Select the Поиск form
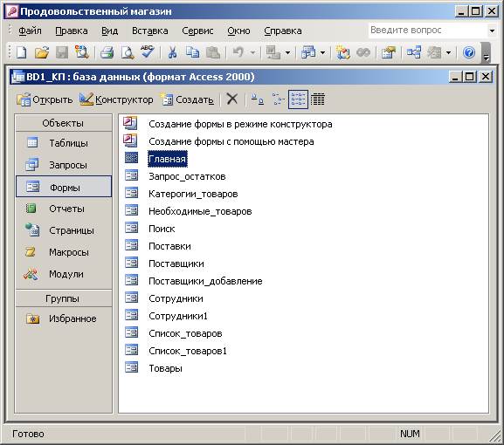The image size is (504, 445). [162, 229]
